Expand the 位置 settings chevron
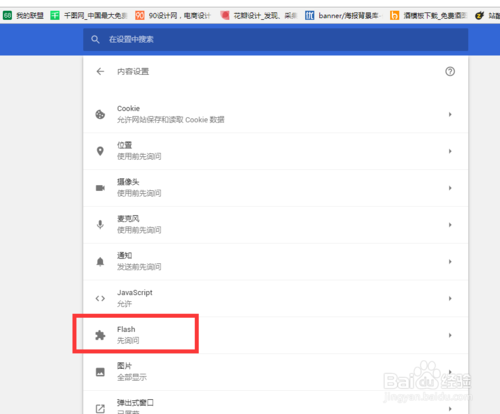Viewport: 500px width, 414px height. pos(450,151)
